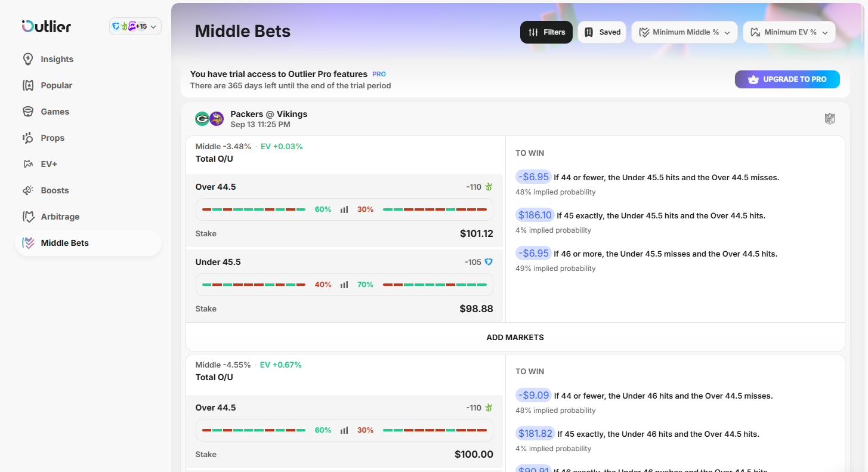This screenshot has width=868, height=472.
Task: Click the $181.82 payout badge
Action: tap(535, 434)
